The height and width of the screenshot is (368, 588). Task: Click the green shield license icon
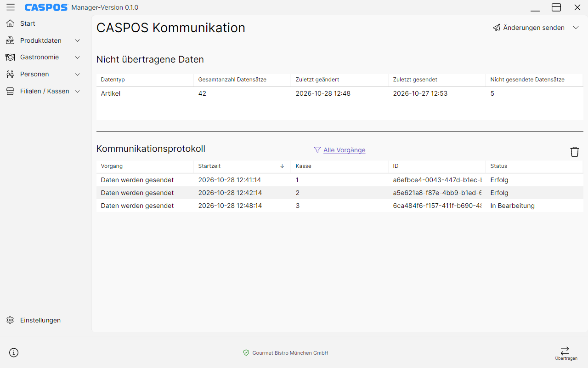246,353
